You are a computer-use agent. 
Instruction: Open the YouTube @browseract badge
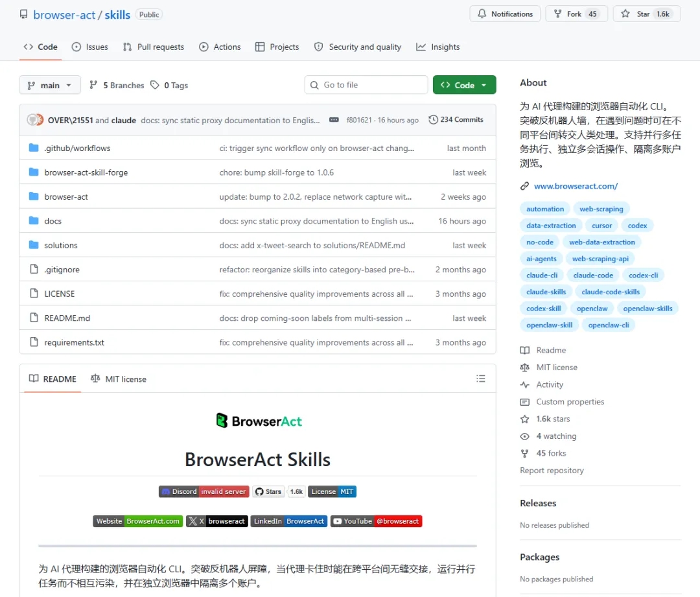coord(377,521)
